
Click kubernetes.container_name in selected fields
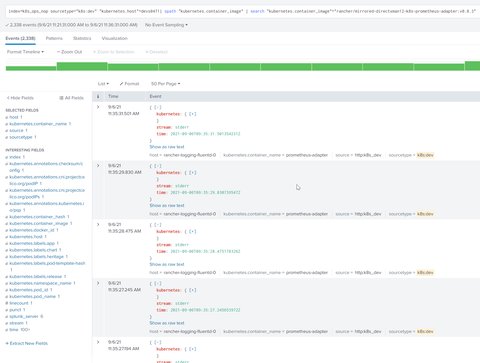tap(38, 124)
